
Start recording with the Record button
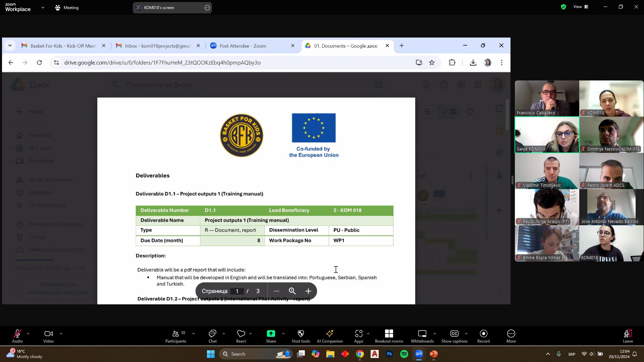pyautogui.click(x=483, y=336)
